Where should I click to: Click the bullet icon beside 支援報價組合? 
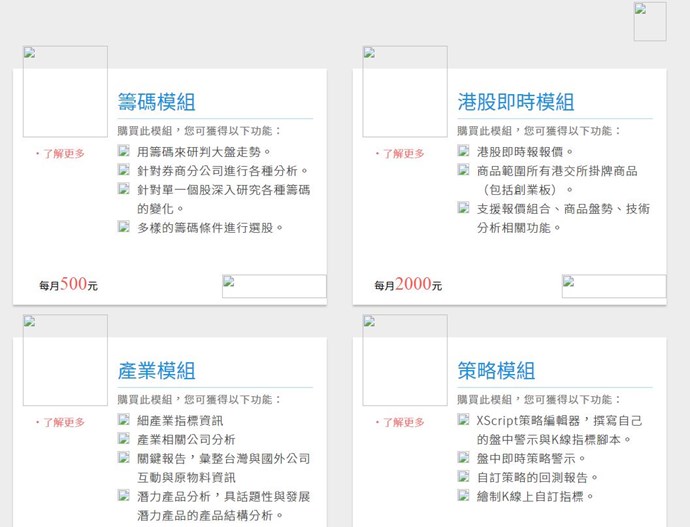coord(464,208)
